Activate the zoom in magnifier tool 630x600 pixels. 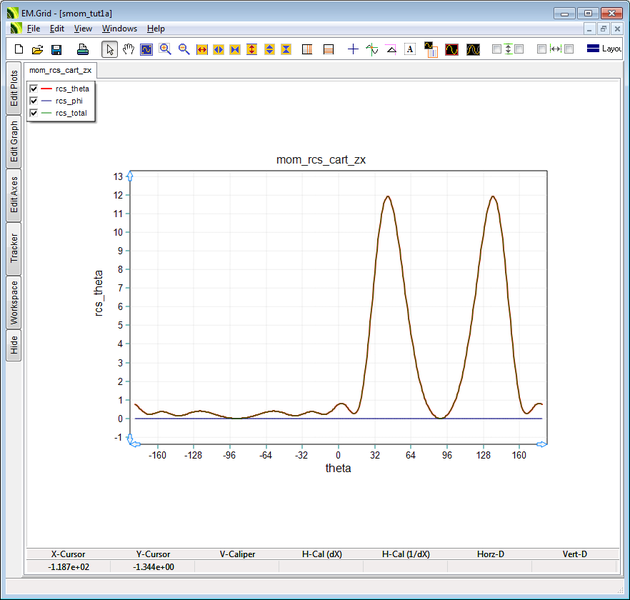[165, 49]
